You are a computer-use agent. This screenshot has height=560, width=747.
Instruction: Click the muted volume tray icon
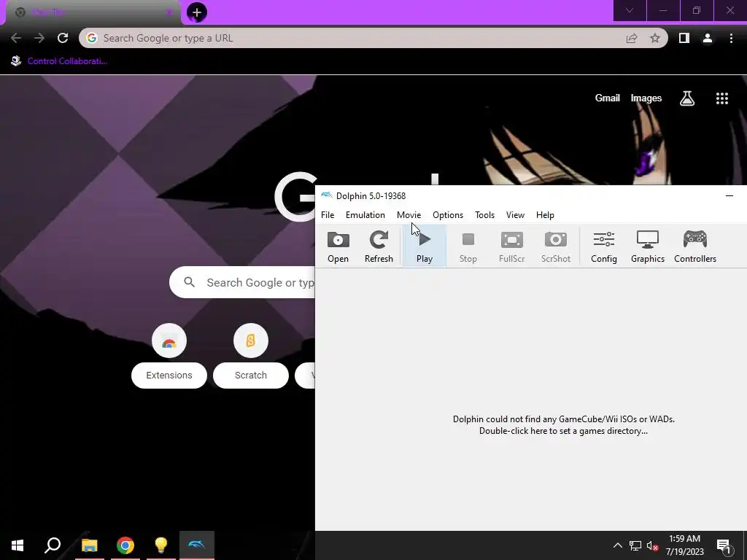click(x=653, y=545)
